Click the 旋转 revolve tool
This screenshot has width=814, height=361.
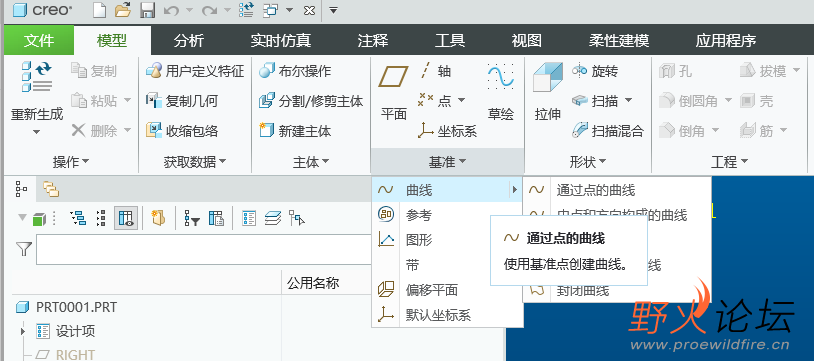coord(595,71)
